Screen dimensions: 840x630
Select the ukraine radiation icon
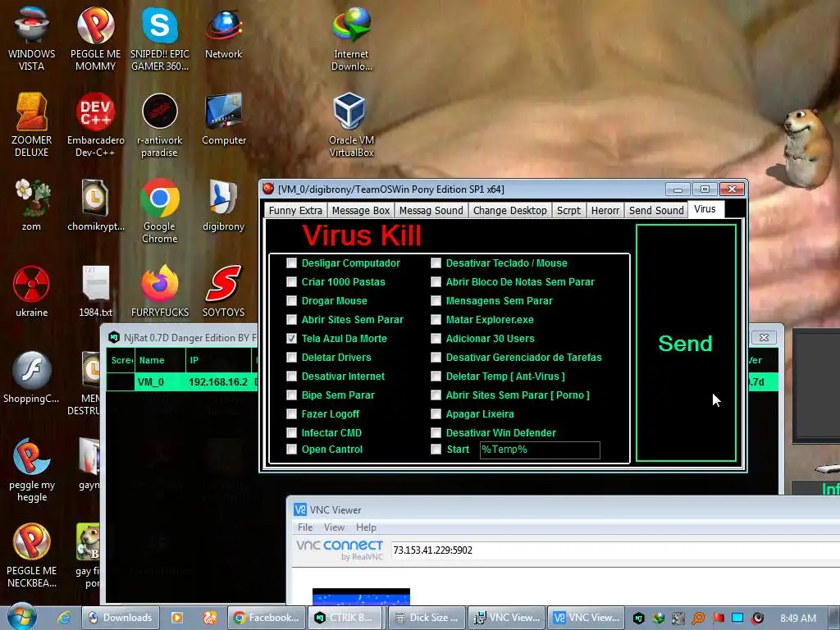point(31,290)
